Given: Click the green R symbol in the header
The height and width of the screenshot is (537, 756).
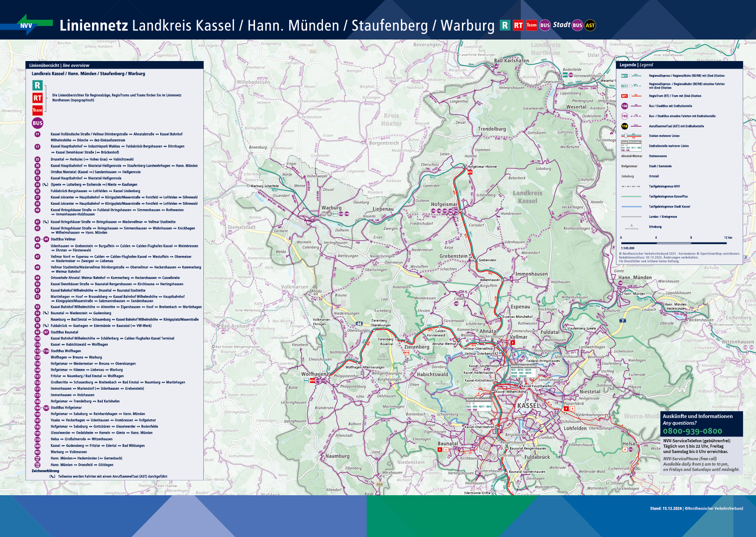Looking at the screenshot, I should (x=505, y=25).
